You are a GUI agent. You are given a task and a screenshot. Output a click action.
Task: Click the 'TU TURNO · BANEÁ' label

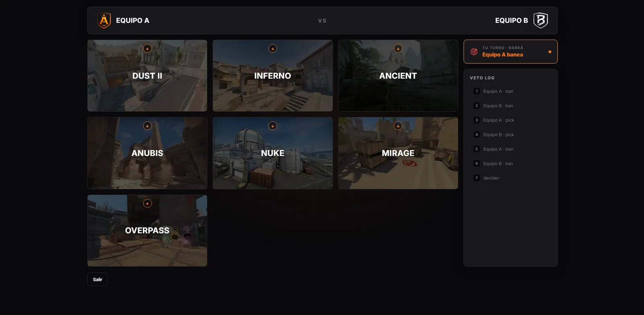503,48
